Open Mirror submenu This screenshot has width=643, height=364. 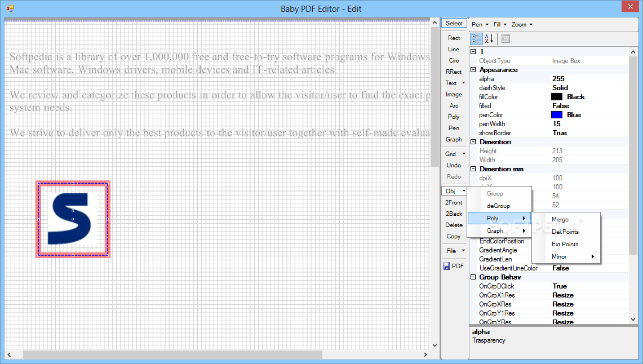(566, 256)
